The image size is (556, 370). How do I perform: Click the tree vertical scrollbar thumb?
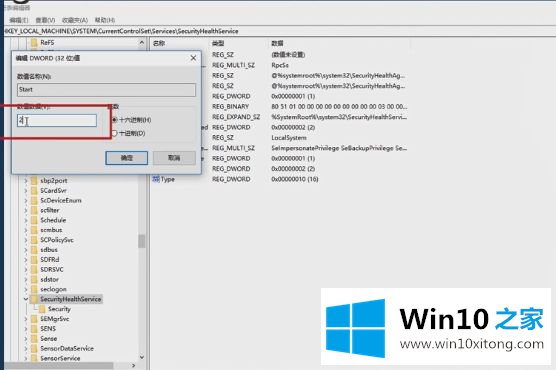click(x=141, y=241)
